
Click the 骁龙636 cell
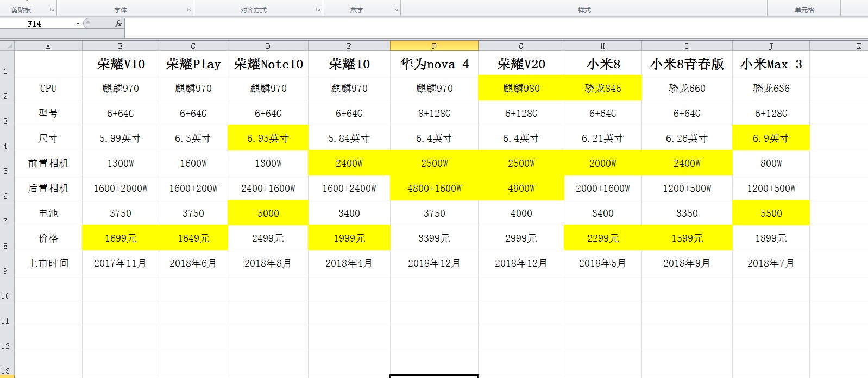click(771, 88)
